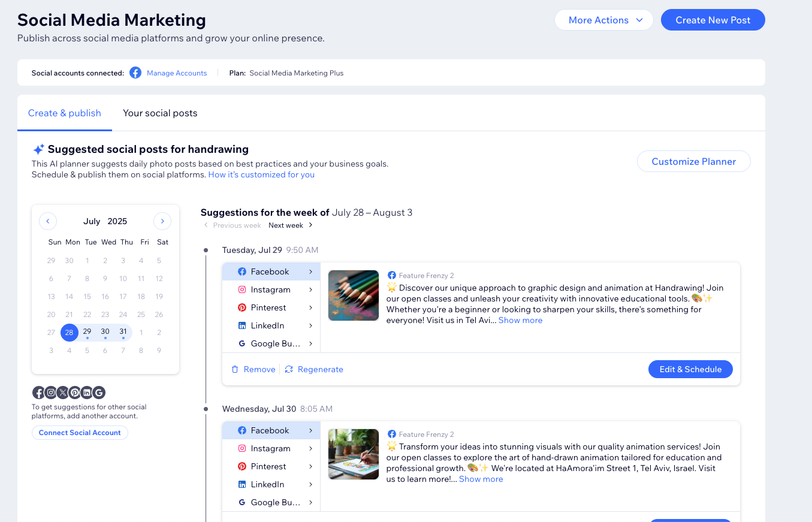Select July 29 in the calendar
Viewport: 812px width, 522px height.
(87, 332)
